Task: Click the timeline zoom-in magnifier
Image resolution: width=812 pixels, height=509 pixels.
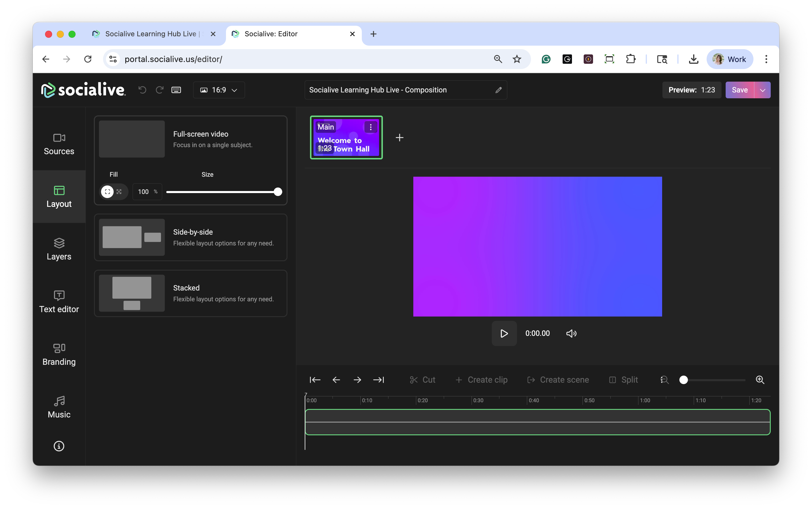Action: 760,380
